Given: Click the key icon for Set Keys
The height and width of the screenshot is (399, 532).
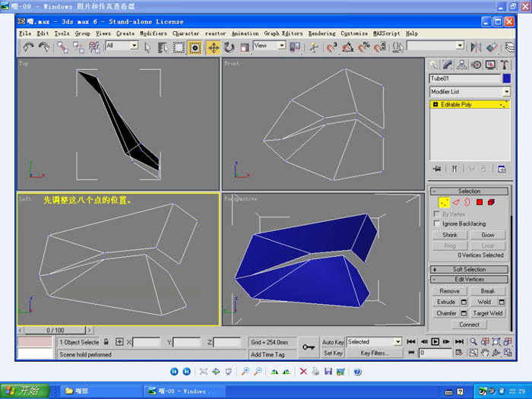Looking at the screenshot, I should point(309,347).
